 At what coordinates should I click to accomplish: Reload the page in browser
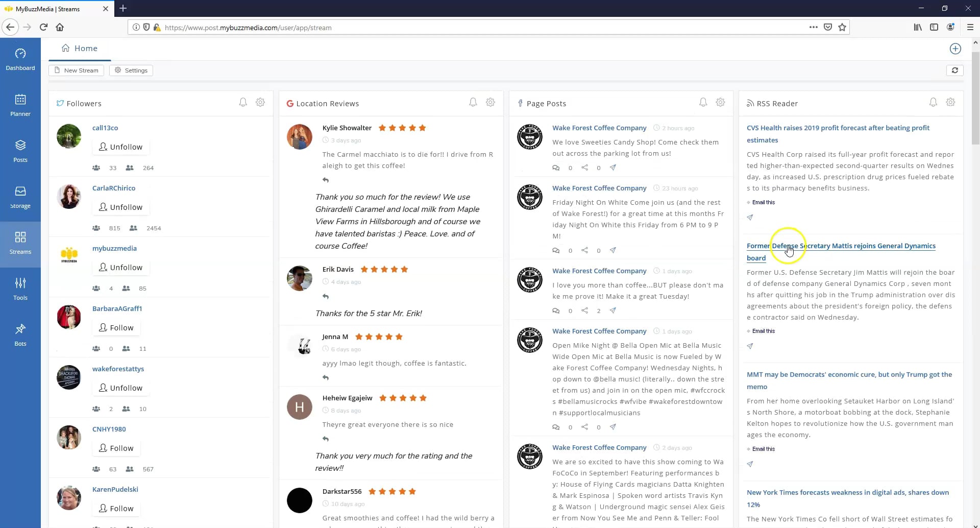click(x=43, y=27)
